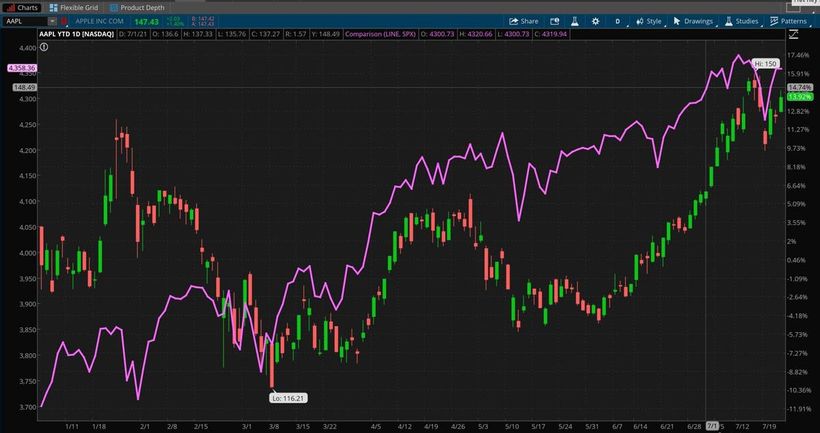The width and height of the screenshot is (820, 433).
Task: Click the H: 4320.66 SPX high readout
Action: click(475, 34)
